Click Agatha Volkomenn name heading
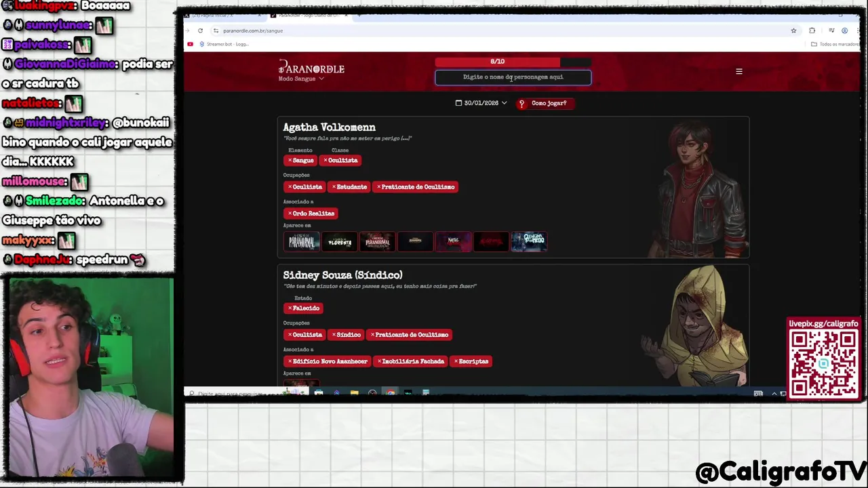The width and height of the screenshot is (868, 488). coord(329,127)
